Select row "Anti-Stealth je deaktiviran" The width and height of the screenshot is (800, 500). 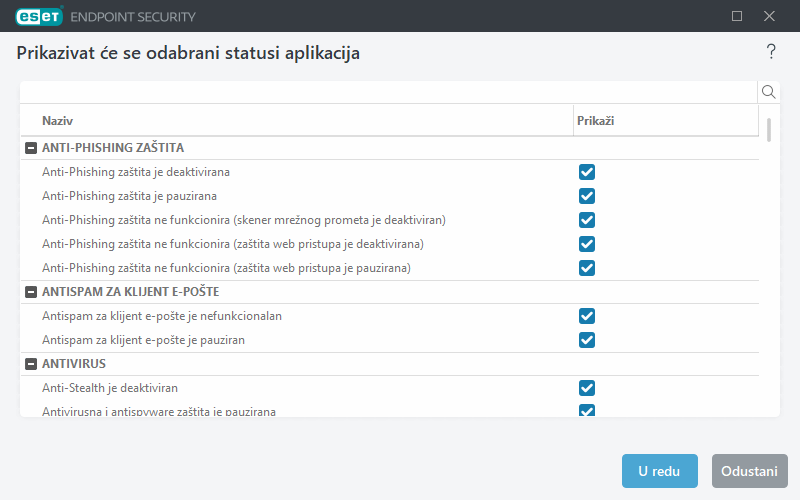click(390, 388)
